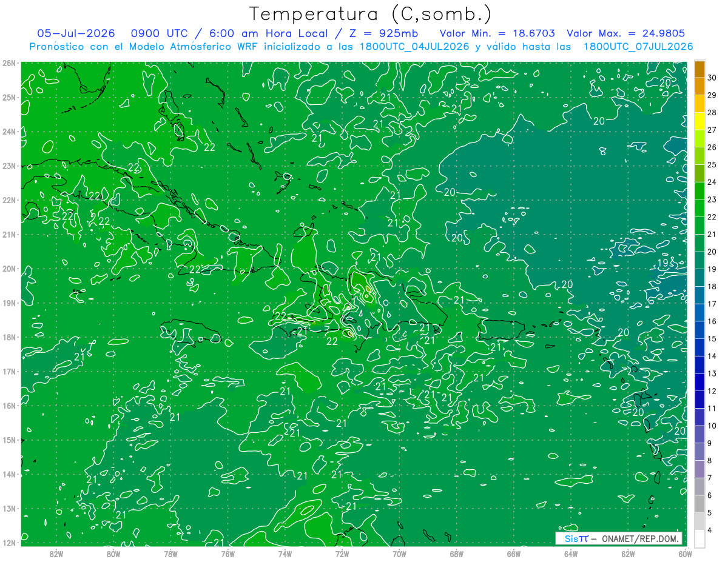The height and width of the screenshot is (562, 728).
Task: Click the "13N" latitude axis label
Action: 9,508
